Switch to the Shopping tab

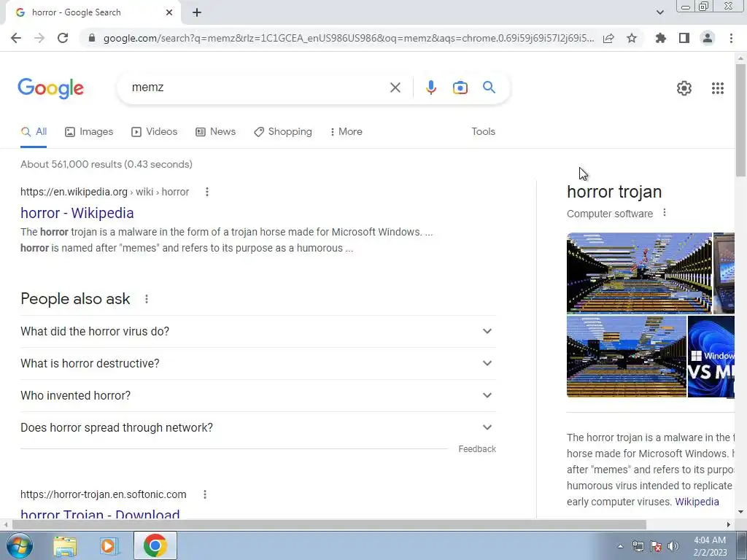[x=283, y=132]
